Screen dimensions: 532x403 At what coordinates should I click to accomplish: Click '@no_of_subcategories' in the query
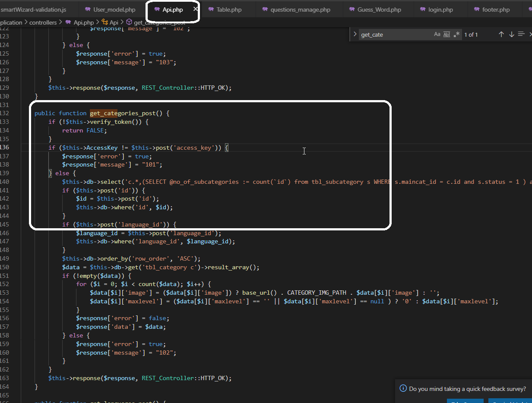point(204,182)
